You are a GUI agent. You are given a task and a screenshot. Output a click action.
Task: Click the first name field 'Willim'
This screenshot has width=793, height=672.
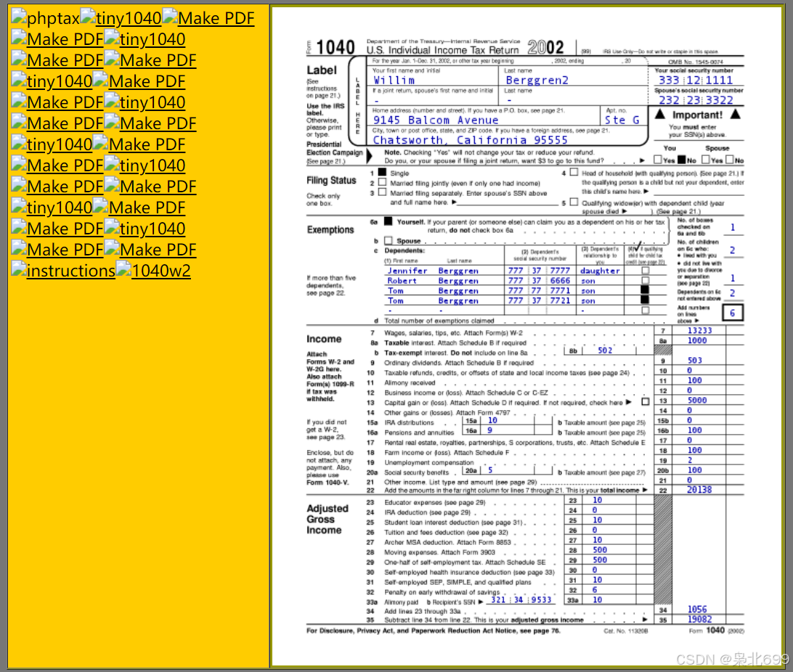[x=394, y=81]
